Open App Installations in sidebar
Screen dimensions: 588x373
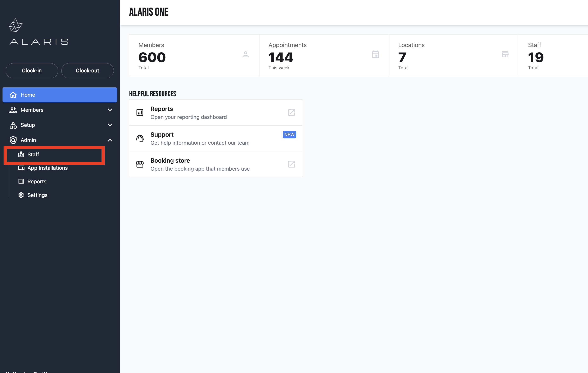coord(47,168)
